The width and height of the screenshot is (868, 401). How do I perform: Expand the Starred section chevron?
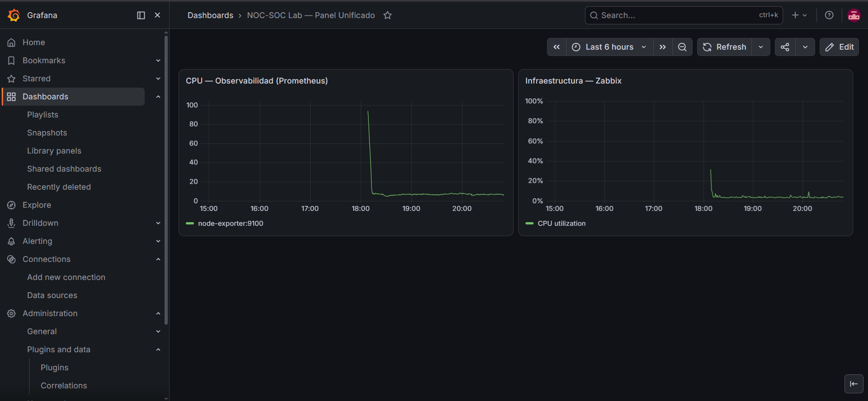(158, 79)
